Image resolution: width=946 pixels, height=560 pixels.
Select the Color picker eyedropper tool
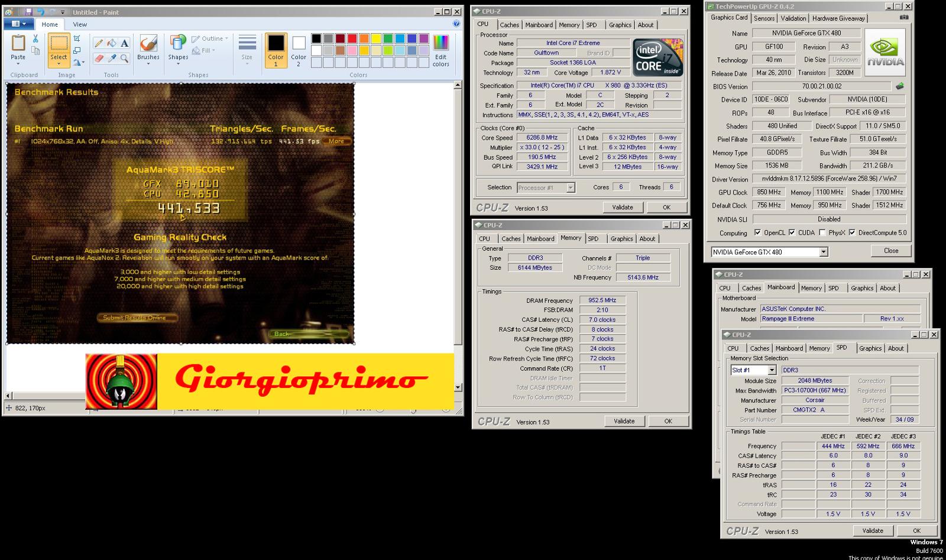(112, 58)
